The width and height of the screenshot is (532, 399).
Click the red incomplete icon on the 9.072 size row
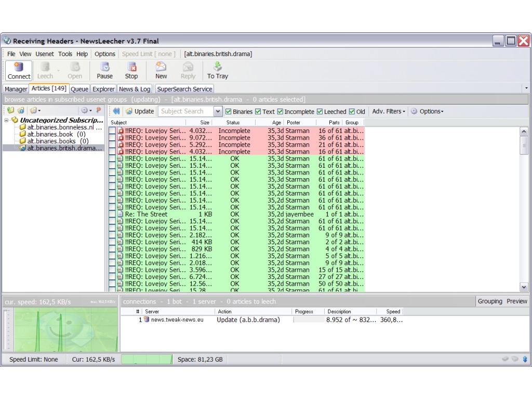120,138
